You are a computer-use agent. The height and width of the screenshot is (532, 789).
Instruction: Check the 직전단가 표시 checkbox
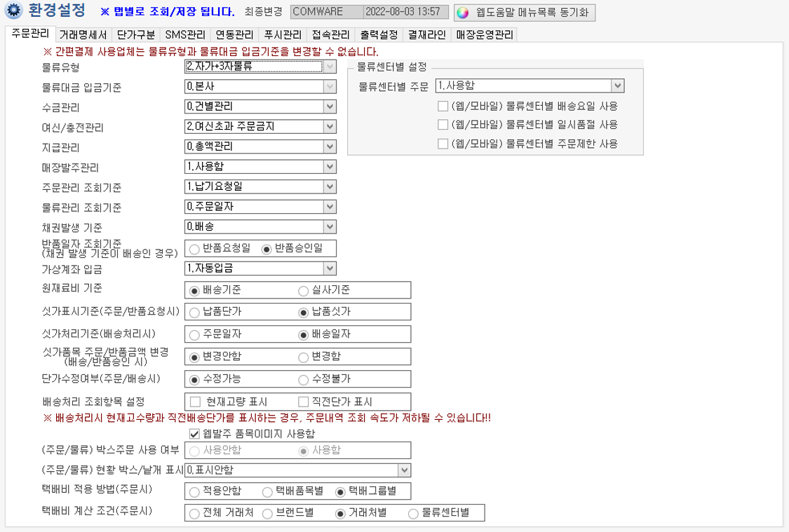click(x=303, y=402)
